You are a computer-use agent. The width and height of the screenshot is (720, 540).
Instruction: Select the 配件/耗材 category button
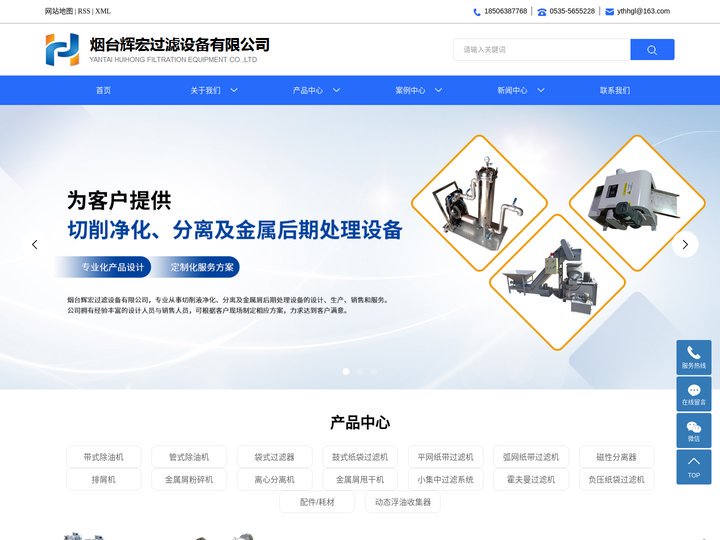(317, 502)
